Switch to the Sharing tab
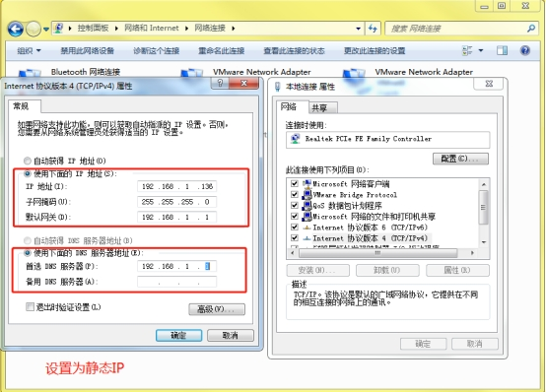Viewport: 546px width, 392px height. click(x=320, y=108)
